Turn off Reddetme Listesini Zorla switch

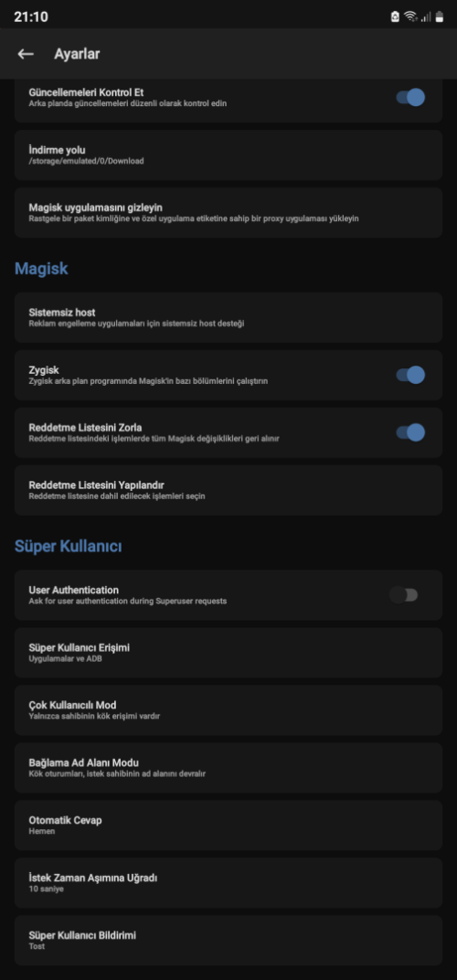[410, 432]
